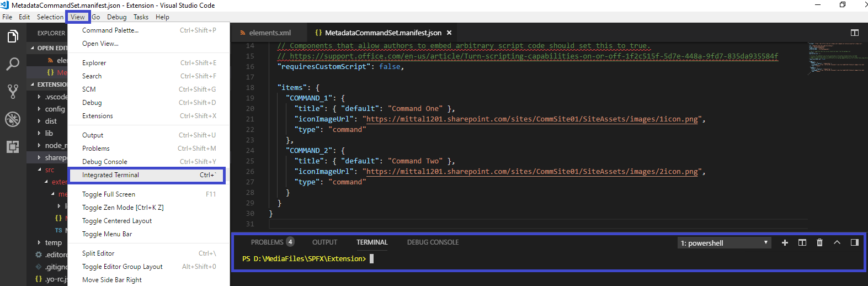Open the Extensions icon in activity bar
Image resolution: width=868 pixels, height=286 pixels.
coord(13,147)
